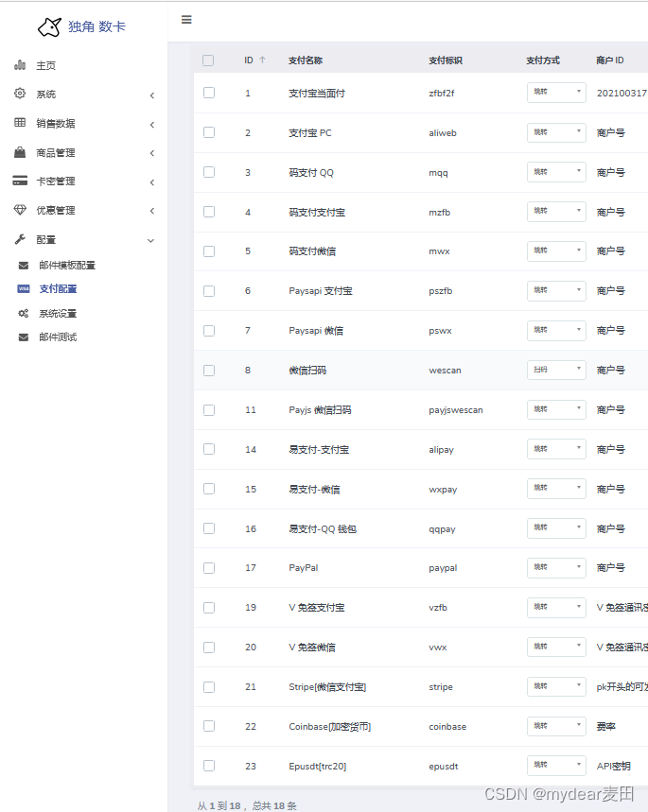Open 邮件模板配置 submenu item

[67, 265]
